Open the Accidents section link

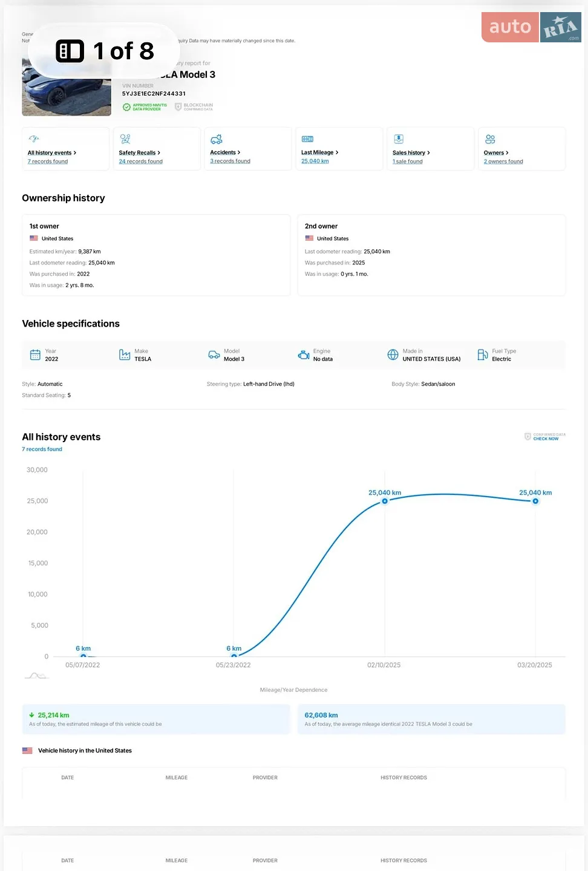click(x=225, y=152)
